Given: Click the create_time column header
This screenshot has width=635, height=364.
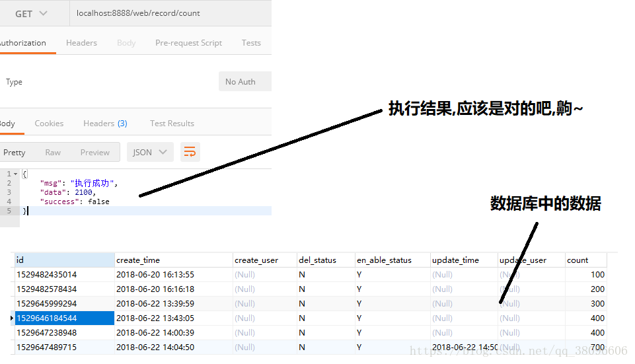Looking at the screenshot, I should click(x=174, y=260).
